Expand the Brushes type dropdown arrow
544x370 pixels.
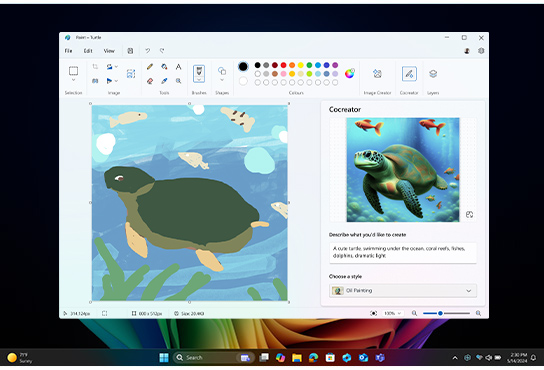coord(199,80)
